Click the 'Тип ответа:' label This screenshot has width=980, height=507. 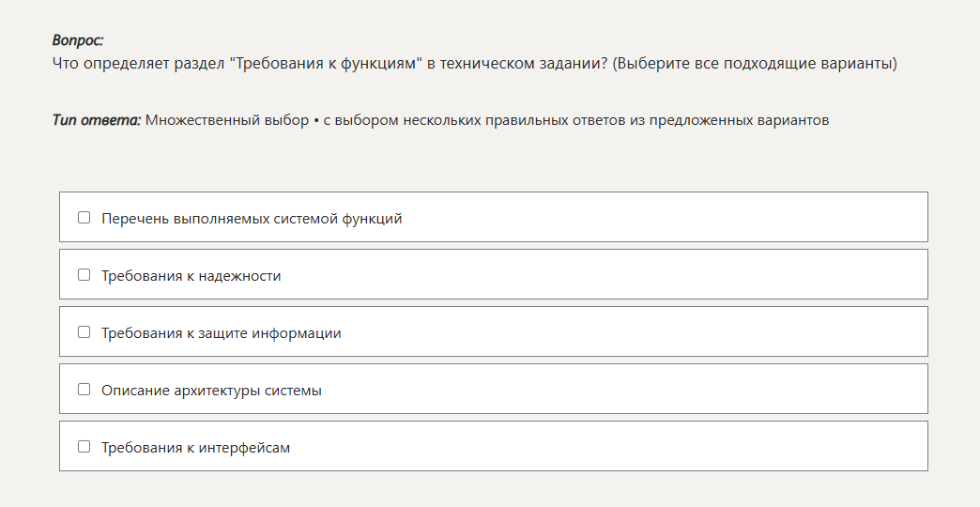pyautogui.click(x=97, y=120)
